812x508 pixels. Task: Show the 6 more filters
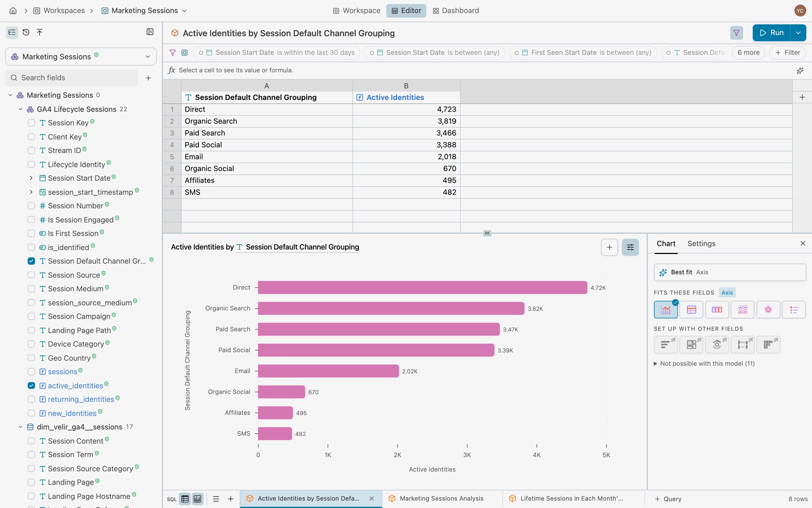748,52
